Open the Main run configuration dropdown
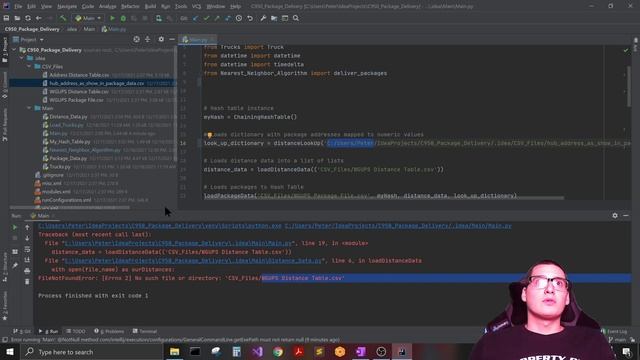This screenshot has width=640, height=360. coord(88,18)
